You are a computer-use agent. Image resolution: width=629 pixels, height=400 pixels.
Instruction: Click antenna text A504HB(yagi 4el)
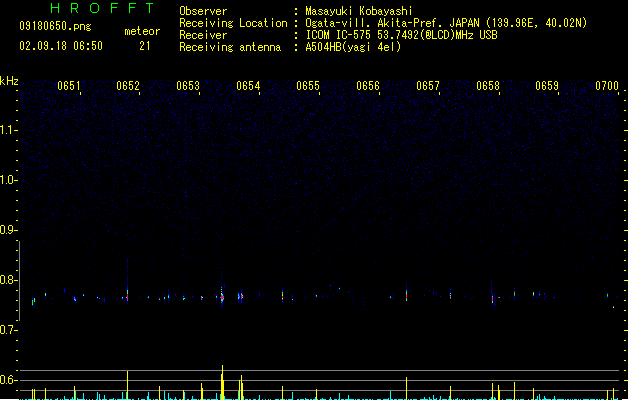point(353,47)
